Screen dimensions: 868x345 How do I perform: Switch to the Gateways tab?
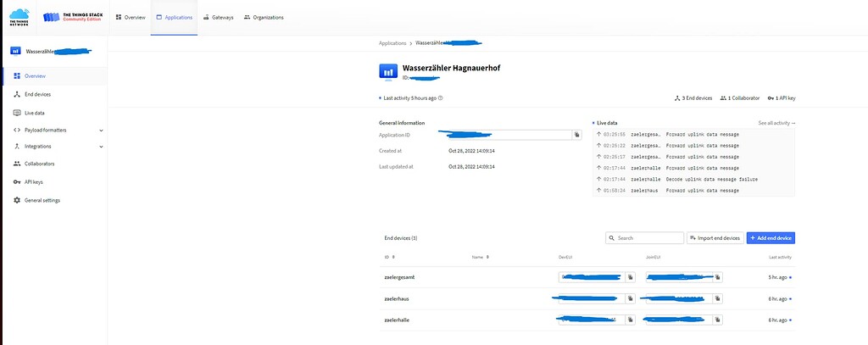tap(217, 17)
